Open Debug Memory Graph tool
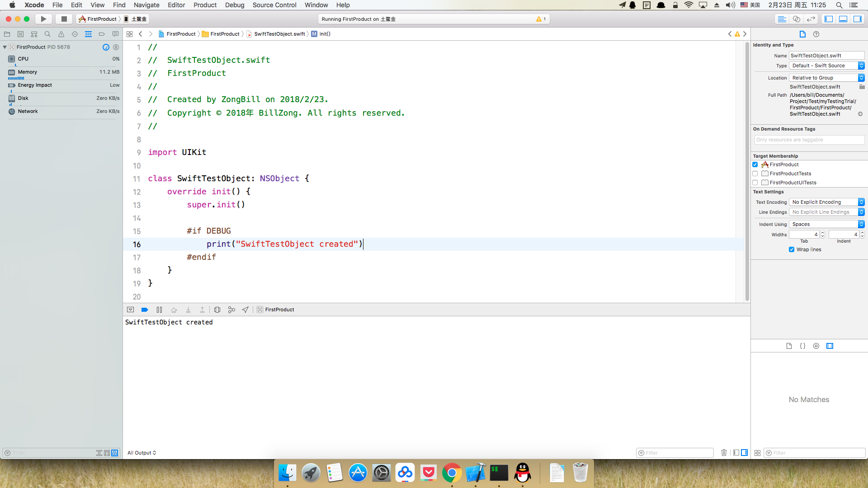The width and height of the screenshot is (868, 488). (231, 310)
